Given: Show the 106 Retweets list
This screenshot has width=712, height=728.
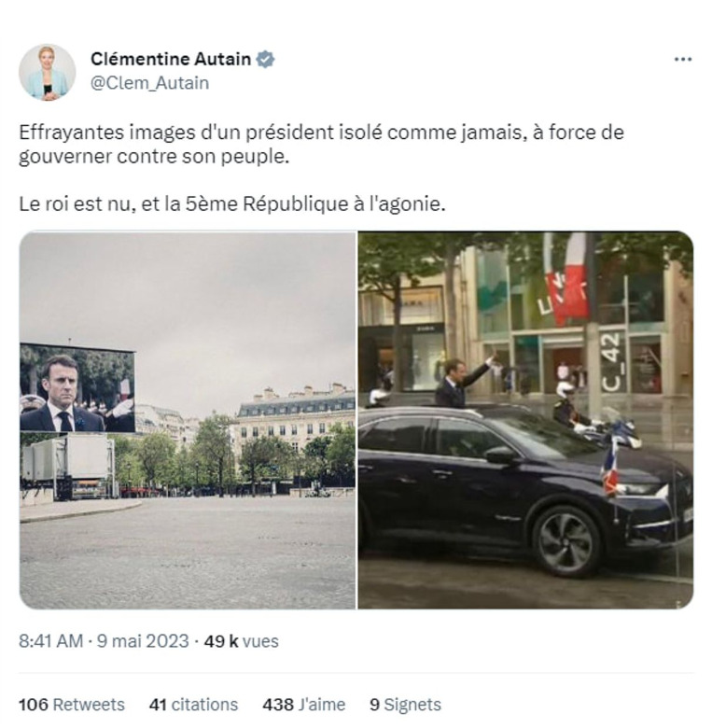Looking at the screenshot, I should (x=72, y=705).
